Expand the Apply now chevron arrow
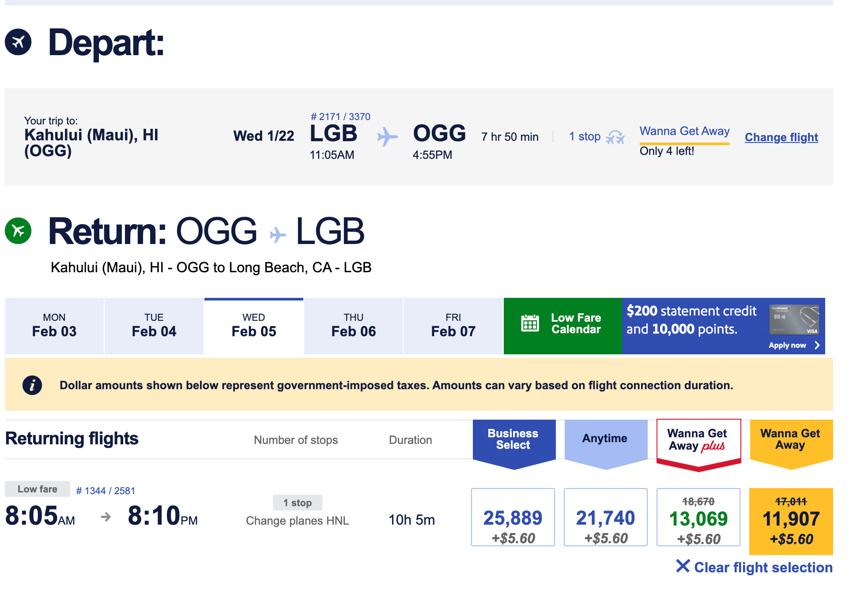Image resolution: width=853 pixels, height=616 pixels. pos(818,346)
